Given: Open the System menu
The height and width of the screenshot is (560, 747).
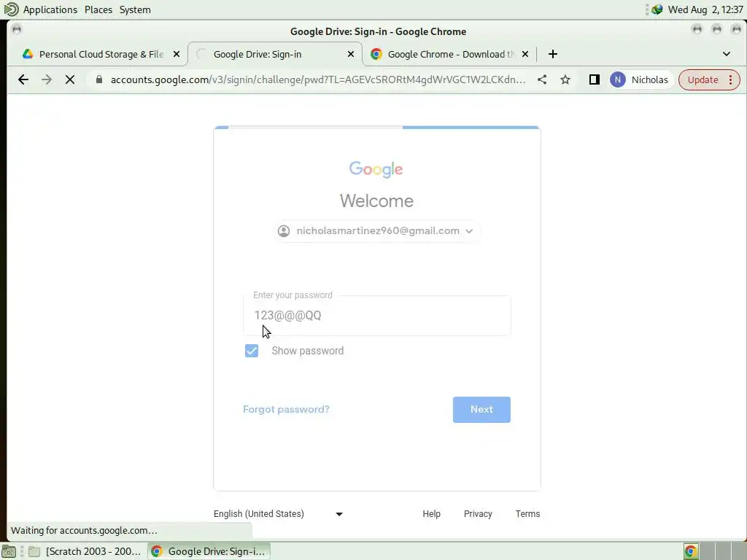Looking at the screenshot, I should tap(135, 9).
